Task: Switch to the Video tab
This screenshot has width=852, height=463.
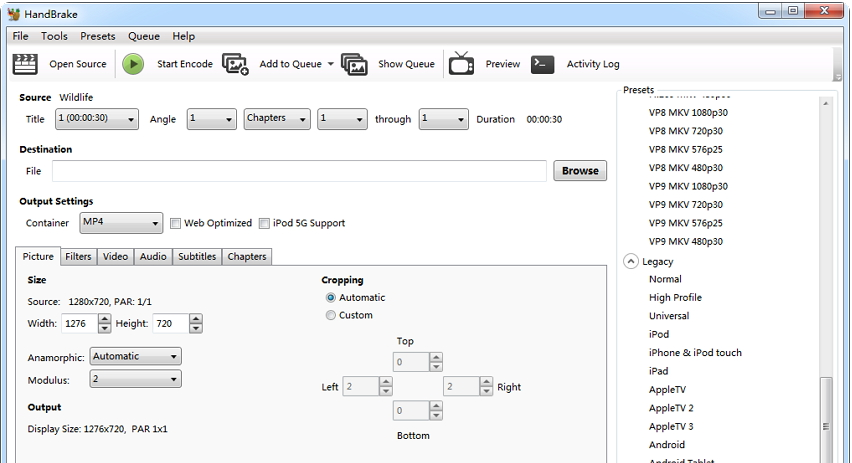Action: (116, 256)
